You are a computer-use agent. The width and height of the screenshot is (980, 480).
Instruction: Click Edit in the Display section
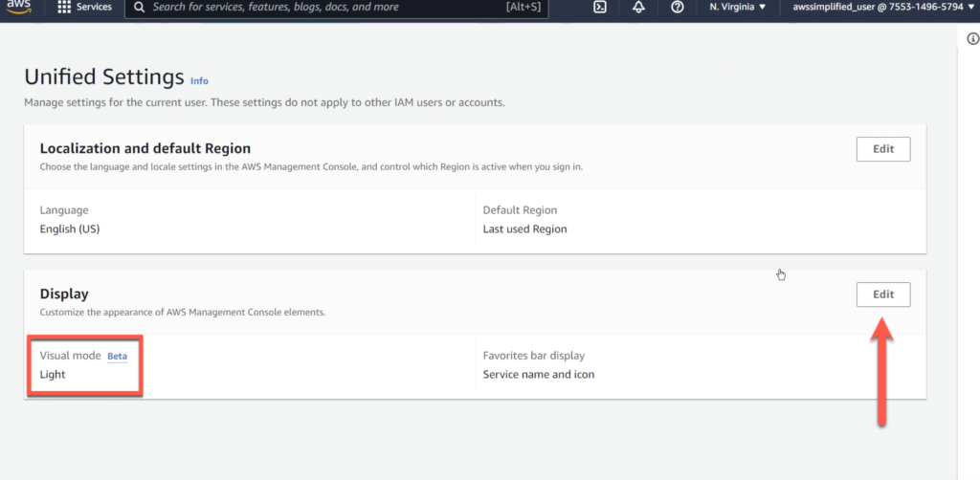882,295
